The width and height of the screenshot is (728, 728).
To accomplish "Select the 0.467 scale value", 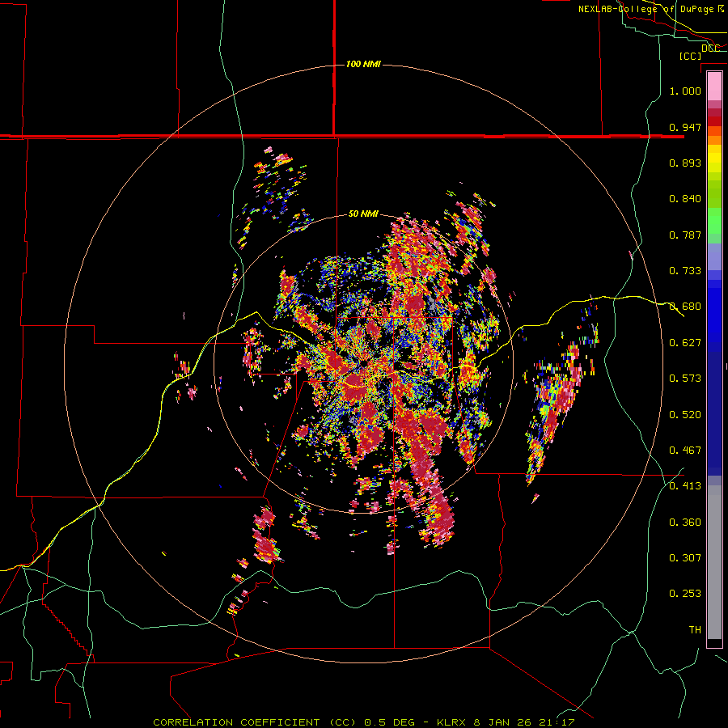I will (685, 451).
